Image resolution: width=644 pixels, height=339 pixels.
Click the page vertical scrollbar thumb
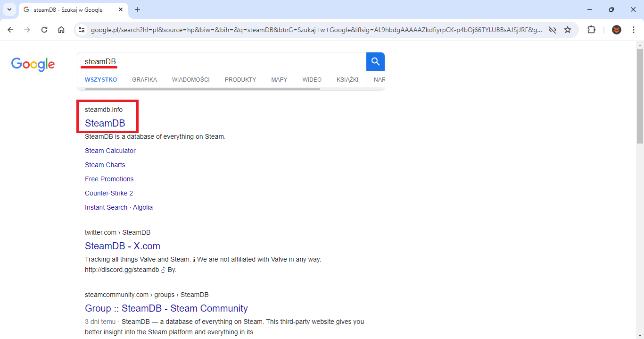(640, 96)
